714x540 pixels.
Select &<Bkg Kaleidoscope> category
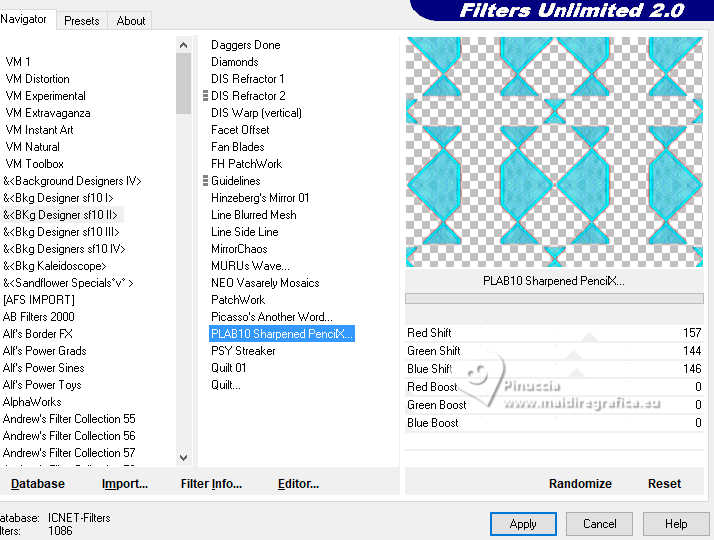coord(55,266)
